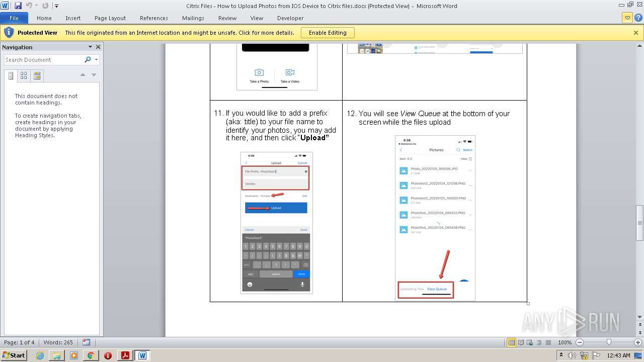Click the Word application icon in title bar
Image resolution: width=644 pixels, height=362 pixels.
point(5,6)
